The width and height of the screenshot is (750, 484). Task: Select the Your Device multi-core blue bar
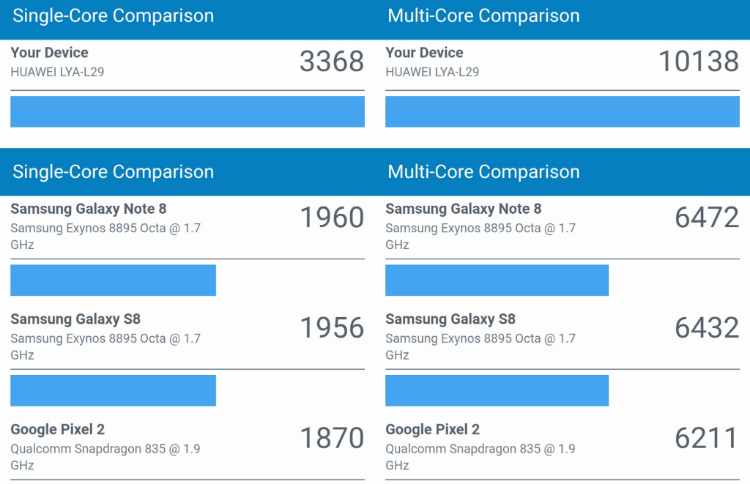562,111
